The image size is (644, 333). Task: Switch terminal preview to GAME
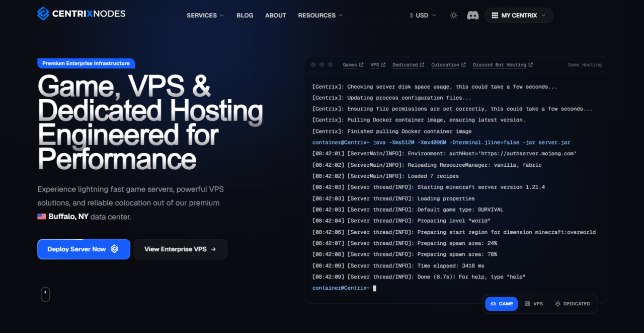(x=502, y=304)
